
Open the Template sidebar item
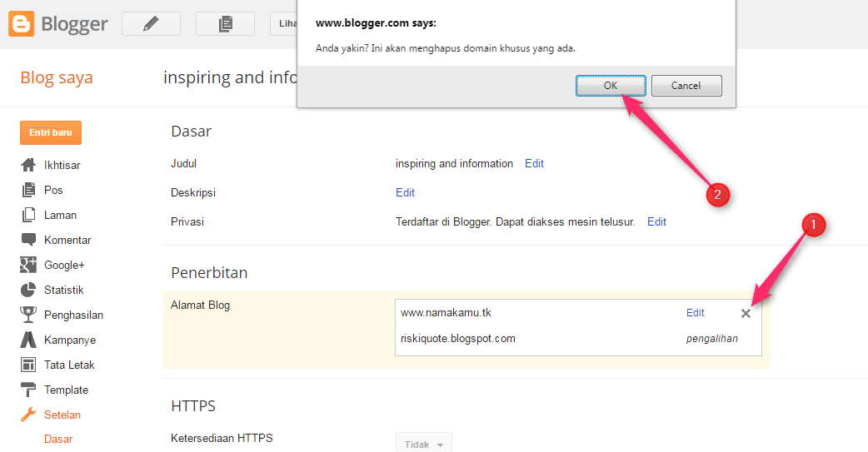click(66, 390)
